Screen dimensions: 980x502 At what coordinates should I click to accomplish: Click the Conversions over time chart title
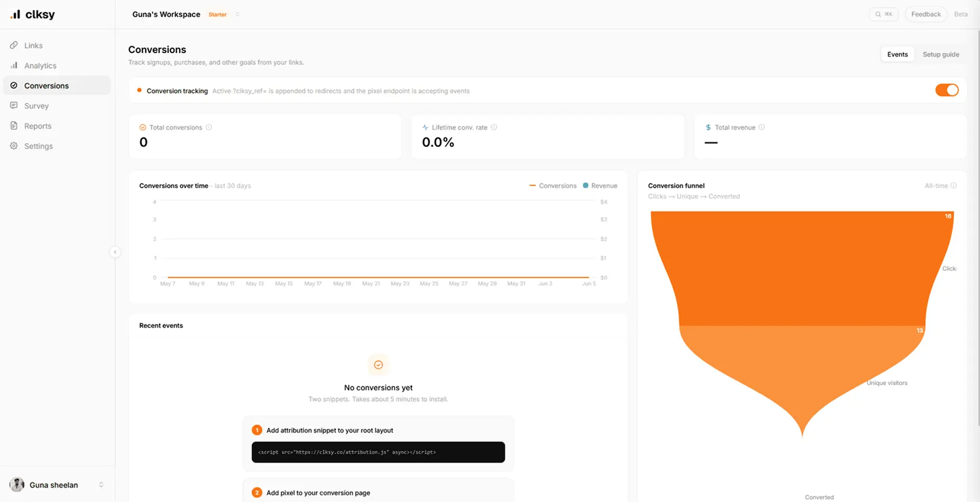174,186
